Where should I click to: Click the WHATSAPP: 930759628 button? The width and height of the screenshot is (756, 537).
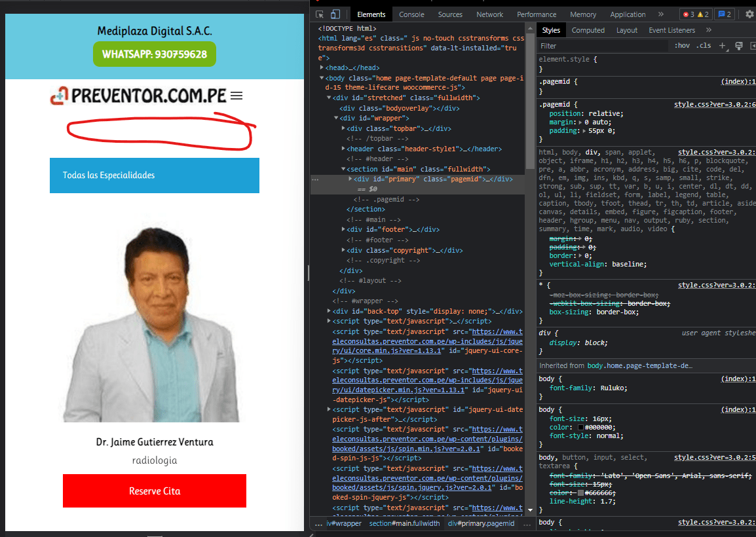[155, 54]
